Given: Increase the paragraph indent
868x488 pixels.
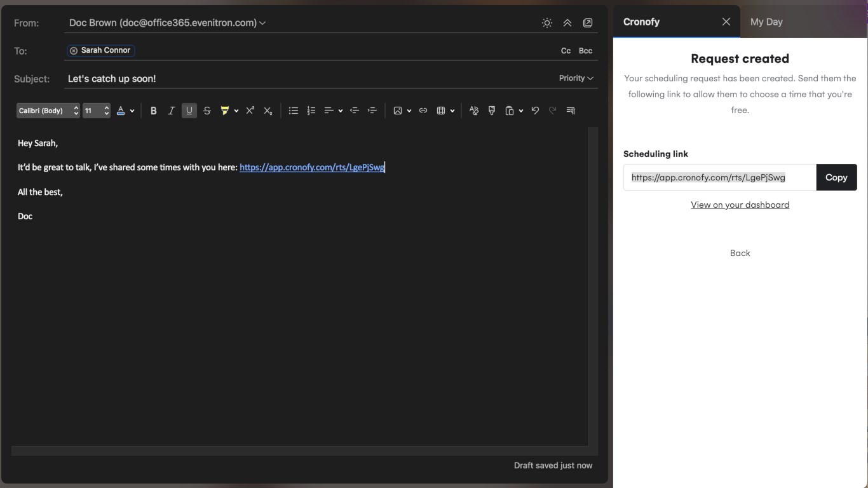Looking at the screenshot, I should [372, 111].
